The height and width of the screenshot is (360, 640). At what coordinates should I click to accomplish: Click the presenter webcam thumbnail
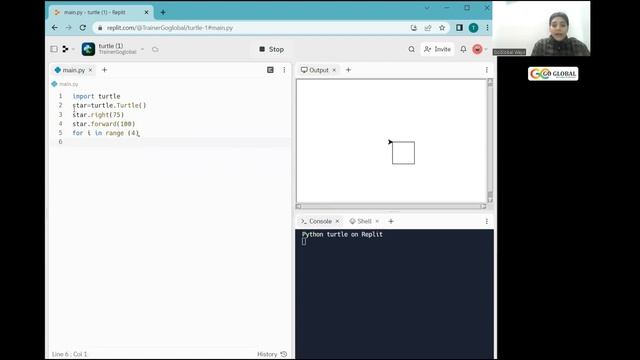541,28
